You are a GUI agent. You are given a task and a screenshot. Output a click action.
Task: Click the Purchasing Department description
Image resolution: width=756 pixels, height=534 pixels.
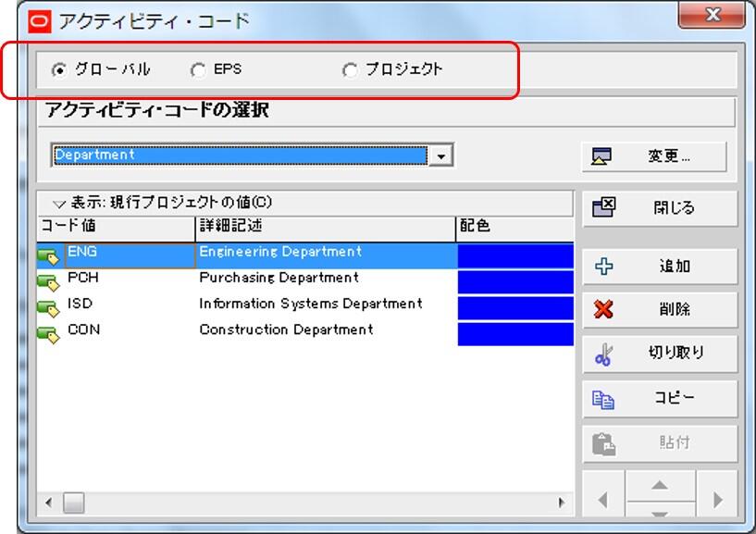tap(279, 278)
